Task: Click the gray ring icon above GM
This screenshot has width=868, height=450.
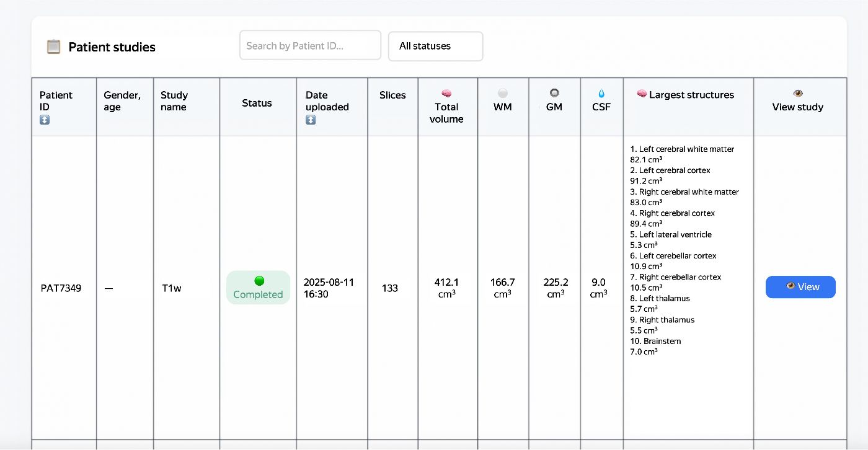Action: coord(554,93)
